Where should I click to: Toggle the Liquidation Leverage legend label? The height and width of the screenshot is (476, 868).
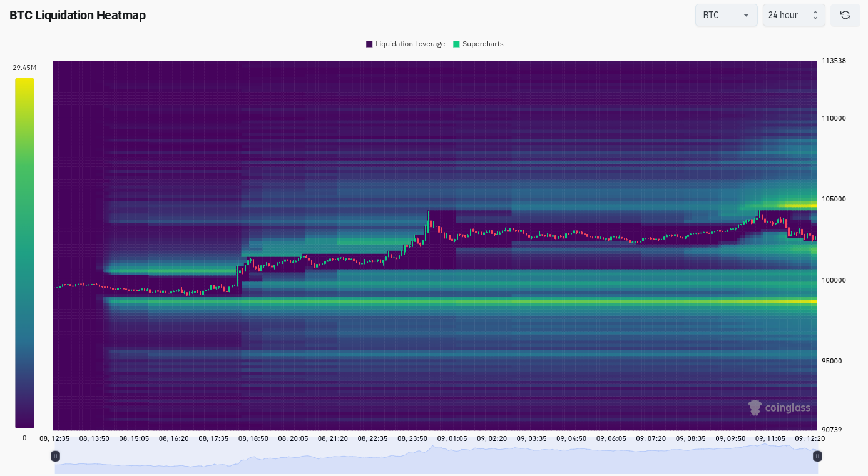point(410,44)
